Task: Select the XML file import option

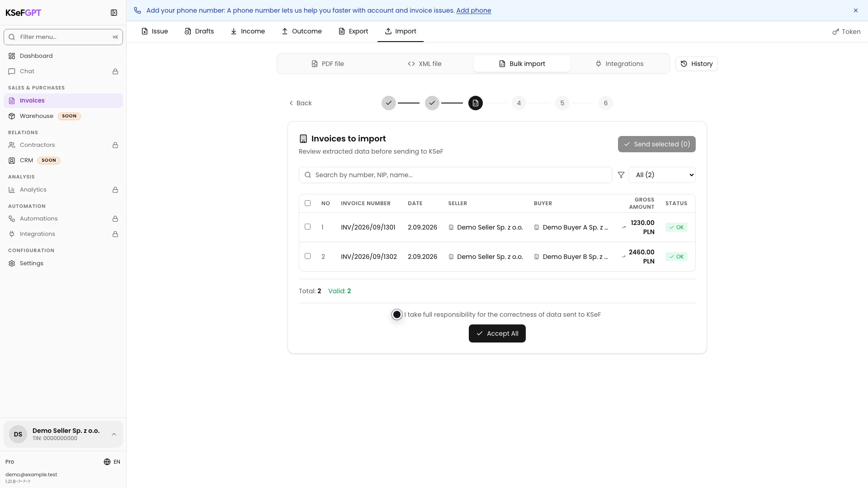Action: point(425,64)
